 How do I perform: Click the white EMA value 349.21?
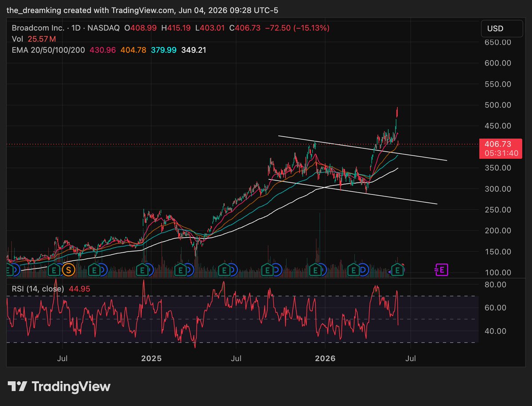(x=193, y=50)
